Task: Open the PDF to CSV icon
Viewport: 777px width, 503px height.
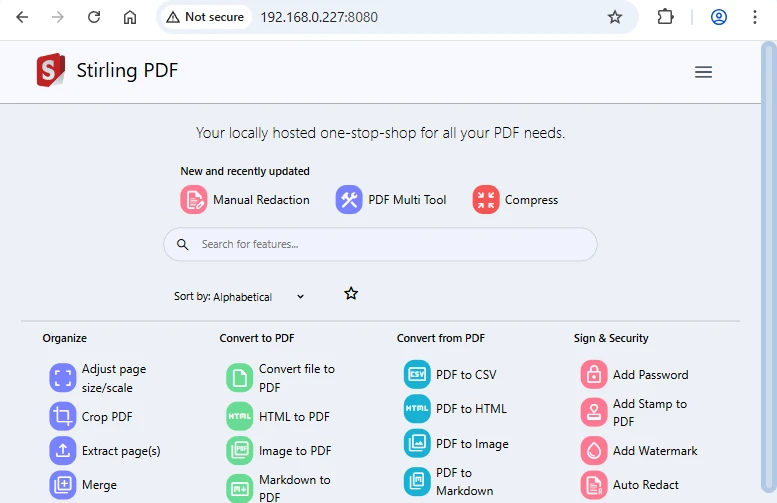Action: coord(417,375)
